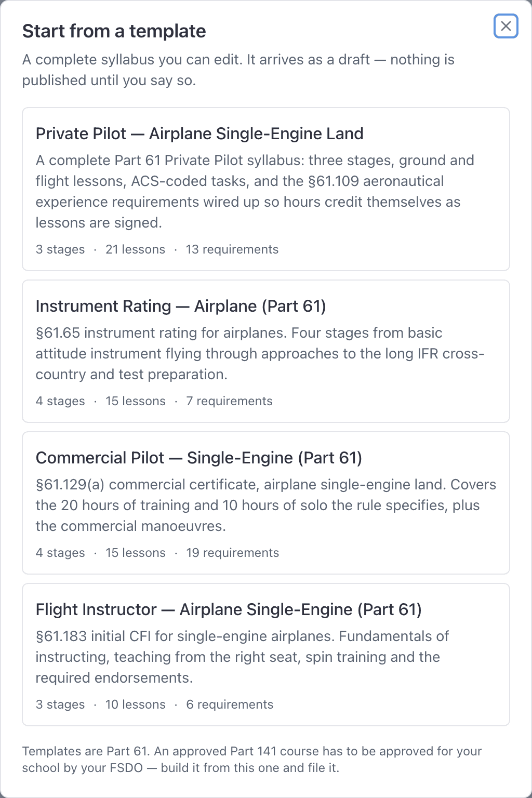Click '6 requirements' on the Flight Instructor card

(x=230, y=704)
